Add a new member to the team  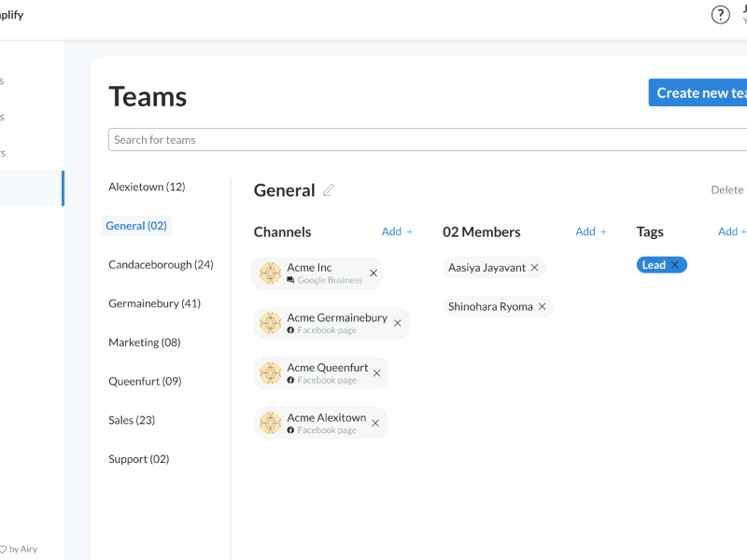(x=590, y=231)
